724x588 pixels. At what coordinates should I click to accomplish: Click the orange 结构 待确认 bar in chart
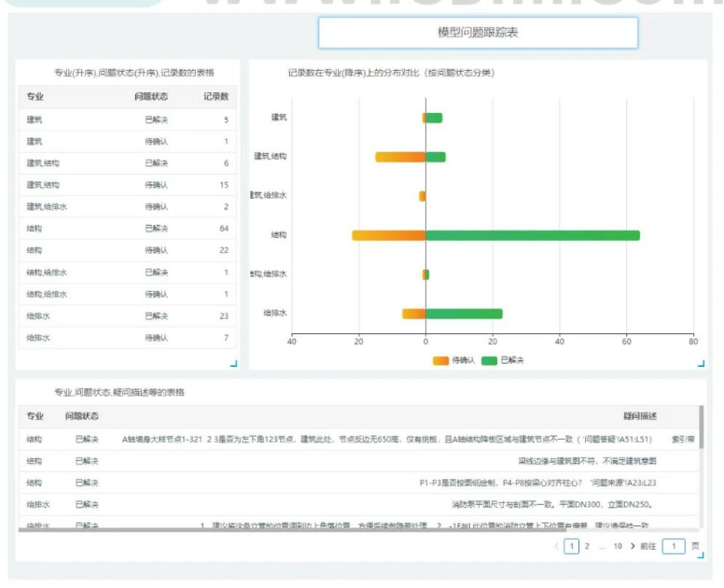(x=389, y=235)
